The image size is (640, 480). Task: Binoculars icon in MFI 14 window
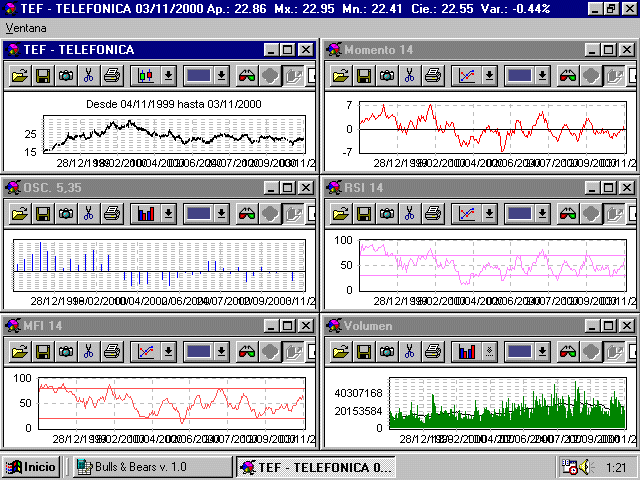[x=247, y=351]
